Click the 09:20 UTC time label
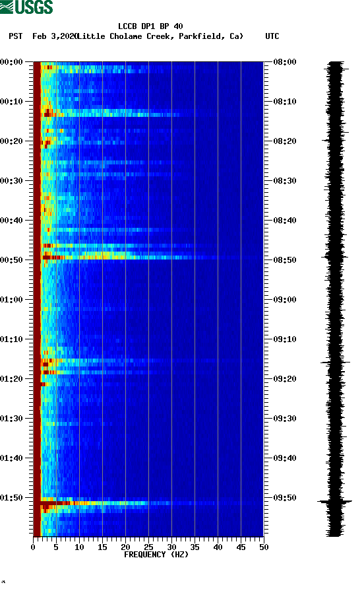Viewport: 364px width, 589px height. coord(285,378)
